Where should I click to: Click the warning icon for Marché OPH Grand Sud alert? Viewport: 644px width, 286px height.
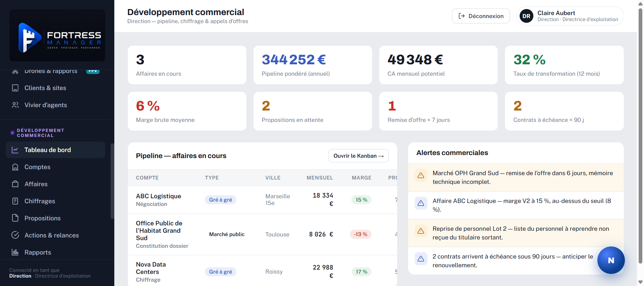421,175
